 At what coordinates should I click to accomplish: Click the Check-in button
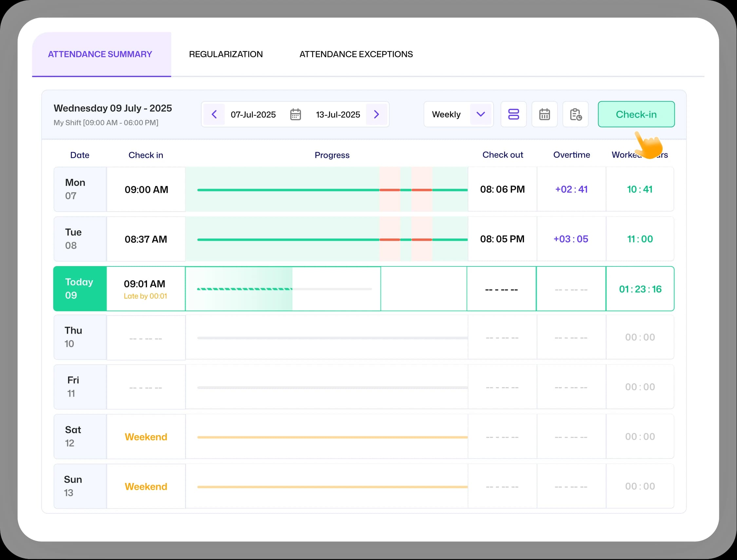tap(636, 114)
